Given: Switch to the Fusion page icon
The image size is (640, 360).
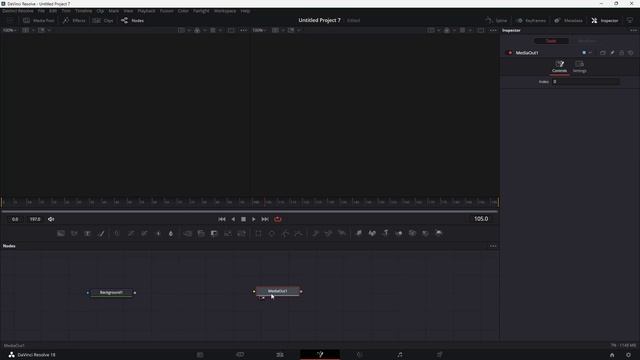Looking at the screenshot, I should (x=320, y=355).
